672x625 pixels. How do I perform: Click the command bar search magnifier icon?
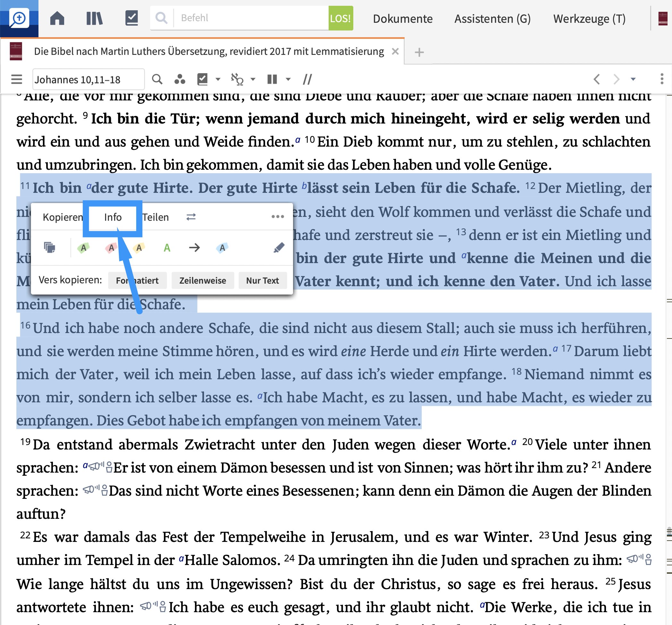162,18
